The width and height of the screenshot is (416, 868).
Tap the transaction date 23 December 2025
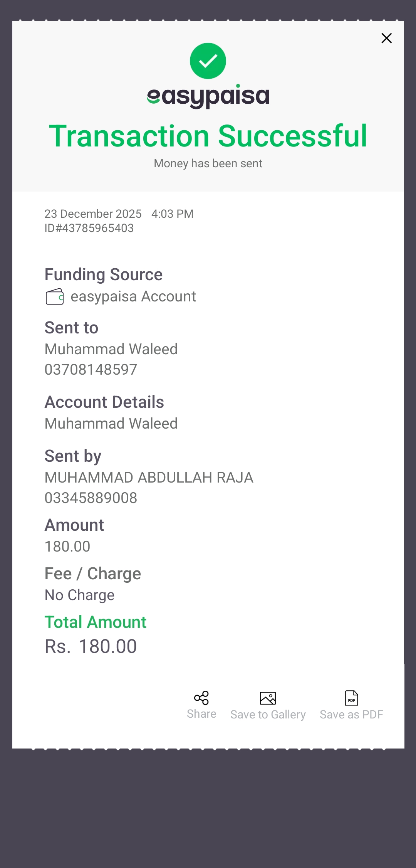tap(93, 214)
